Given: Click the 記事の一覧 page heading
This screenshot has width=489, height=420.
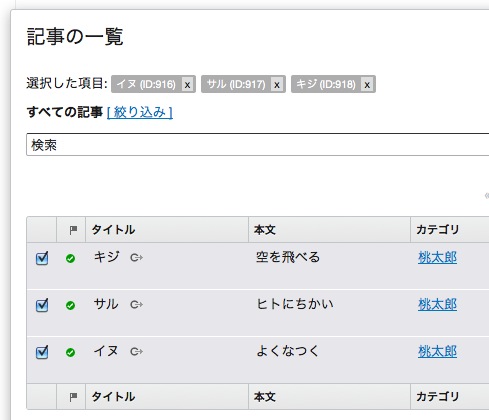Looking at the screenshot, I should (x=75, y=37).
